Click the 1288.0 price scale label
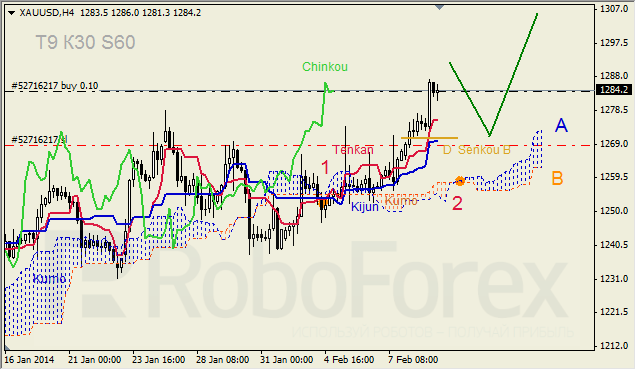 pos(614,76)
